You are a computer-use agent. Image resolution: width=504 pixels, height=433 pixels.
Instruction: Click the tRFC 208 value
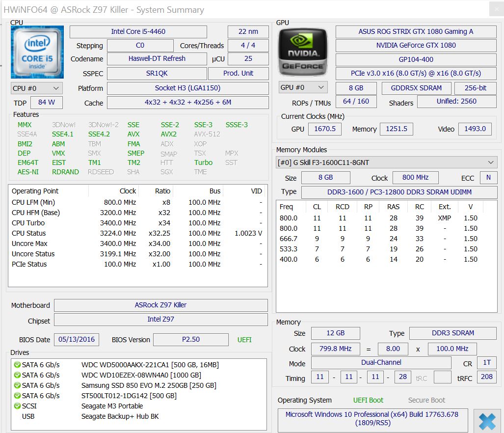(487, 377)
